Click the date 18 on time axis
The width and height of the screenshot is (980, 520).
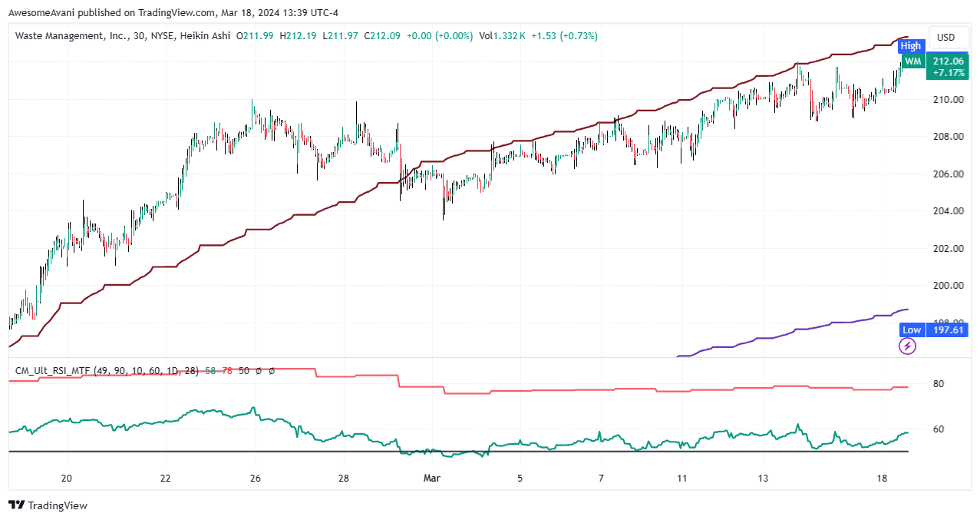click(883, 479)
